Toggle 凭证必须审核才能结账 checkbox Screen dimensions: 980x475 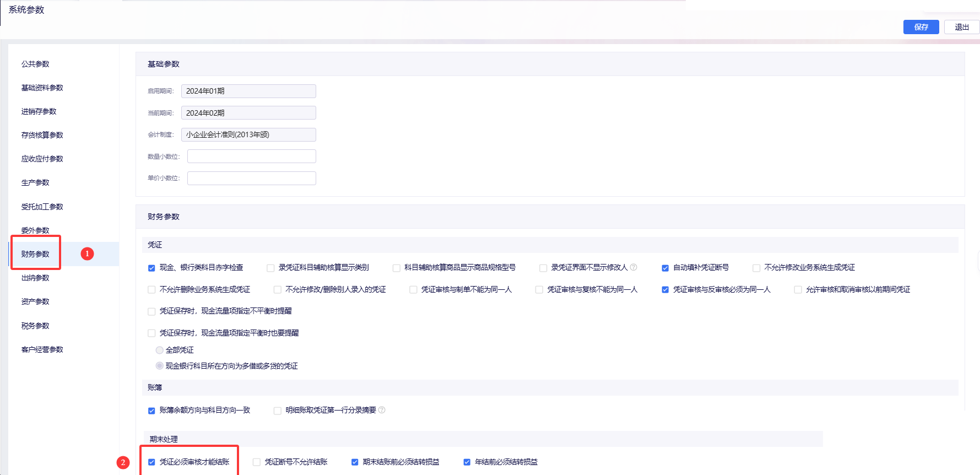coord(151,462)
